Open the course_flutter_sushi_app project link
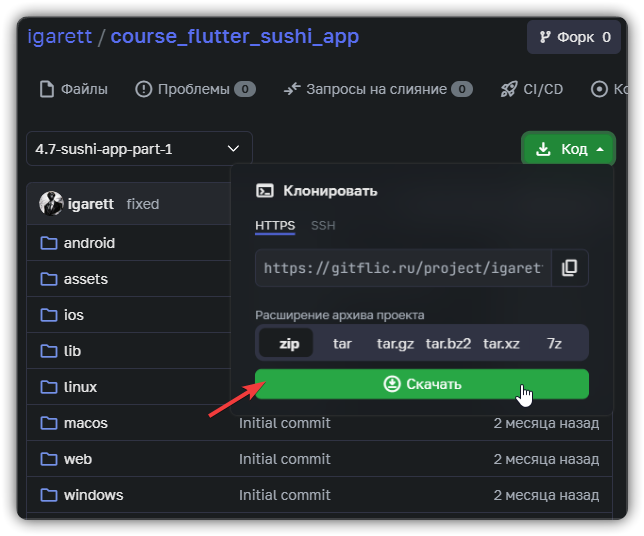 (x=234, y=37)
